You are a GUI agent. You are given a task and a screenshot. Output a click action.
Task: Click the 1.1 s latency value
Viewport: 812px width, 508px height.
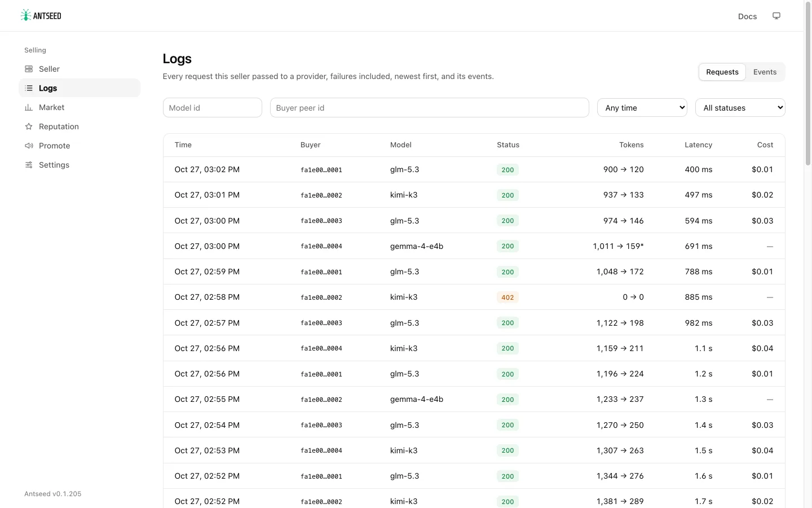(x=704, y=348)
